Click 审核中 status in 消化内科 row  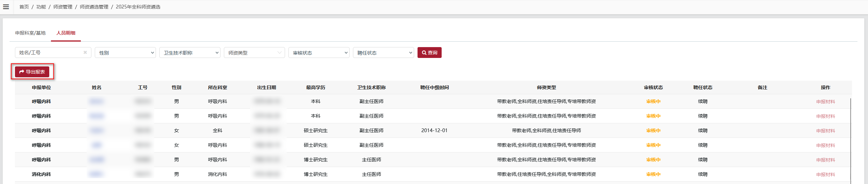tap(653, 174)
